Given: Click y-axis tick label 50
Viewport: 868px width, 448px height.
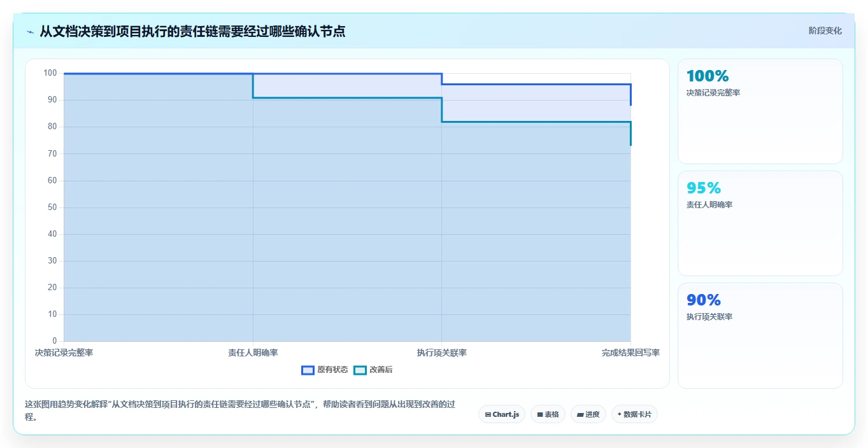Looking at the screenshot, I should pos(52,207).
